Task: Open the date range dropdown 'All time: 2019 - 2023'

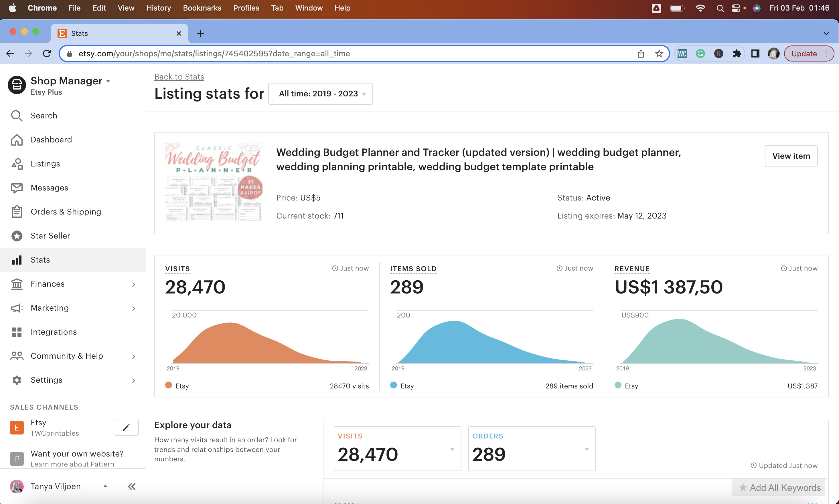Action: (x=320, y=94)
